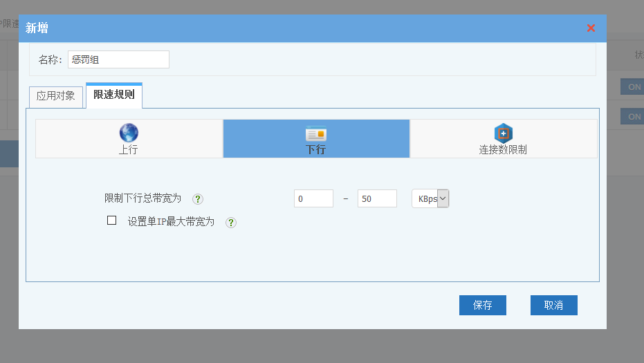Click the 状 column header behind dialog

point(638,55)
